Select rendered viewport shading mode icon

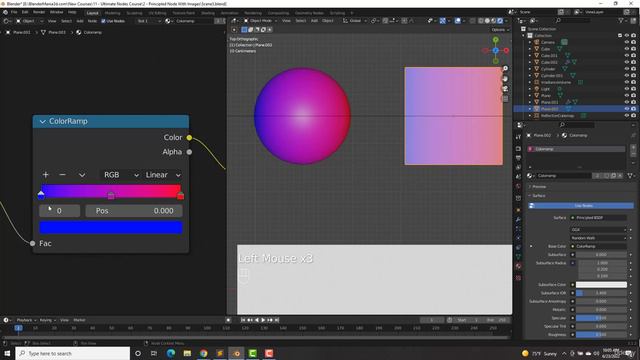(x=500, y=21)
